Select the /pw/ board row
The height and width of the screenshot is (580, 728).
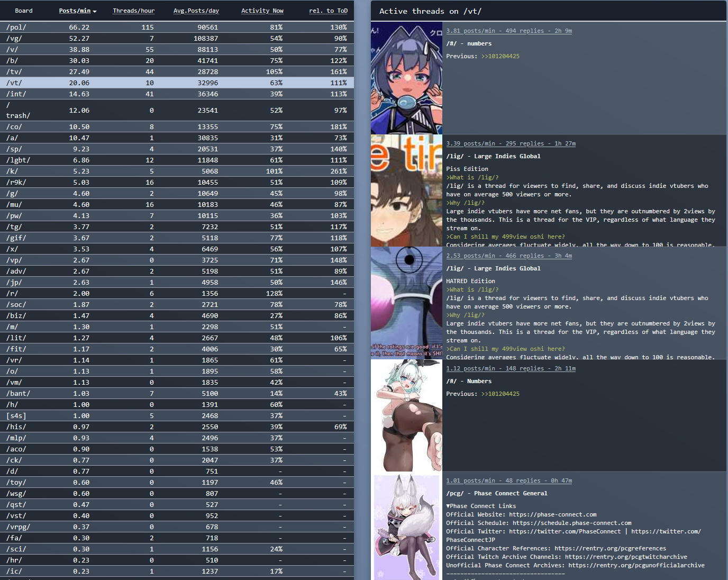click(177, 215)
